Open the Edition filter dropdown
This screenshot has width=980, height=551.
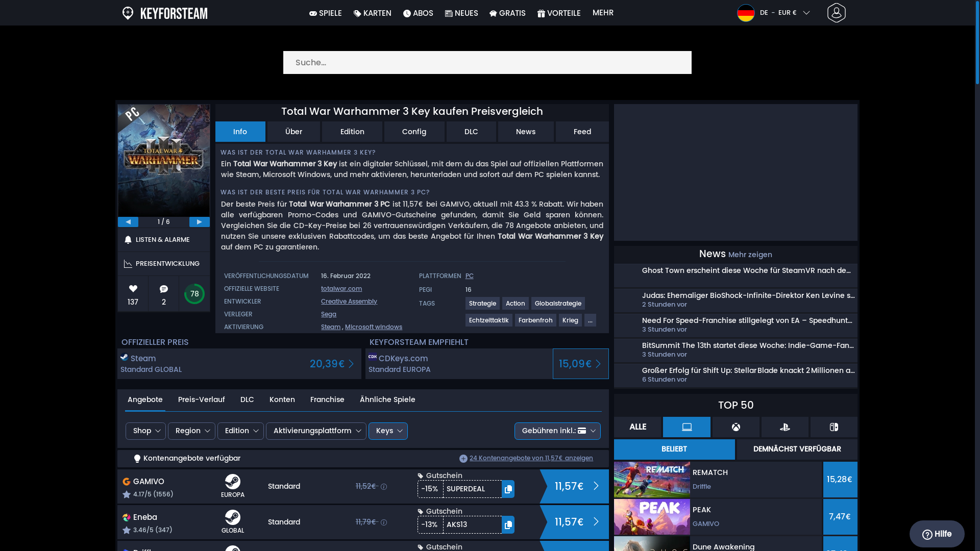[240, 431]
